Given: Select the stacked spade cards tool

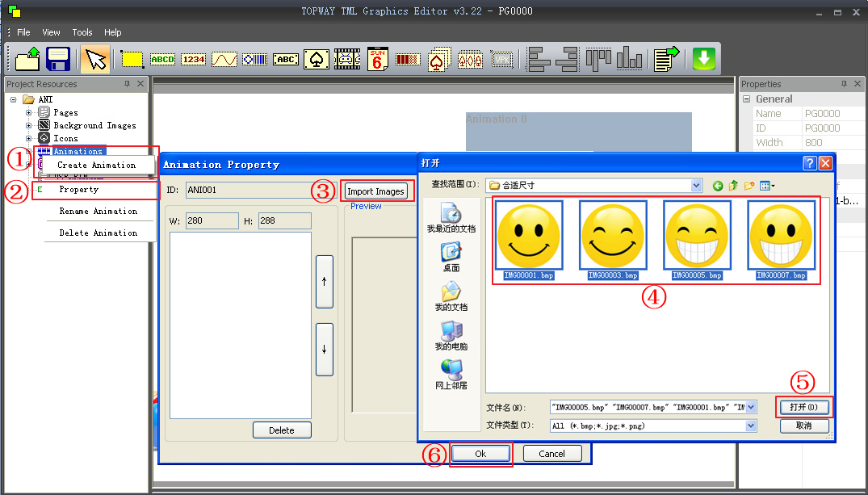Looking at the screenshot, I should [x=439, y=59].
